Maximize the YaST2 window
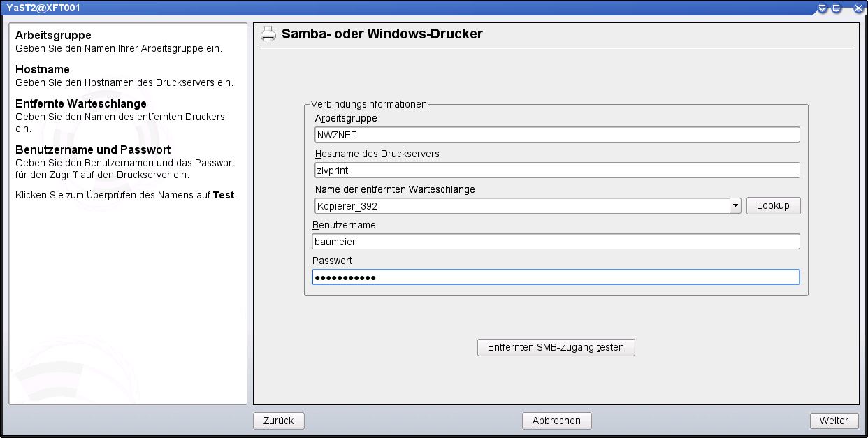The width and height of the screenshot is (868, 438). 836,8
